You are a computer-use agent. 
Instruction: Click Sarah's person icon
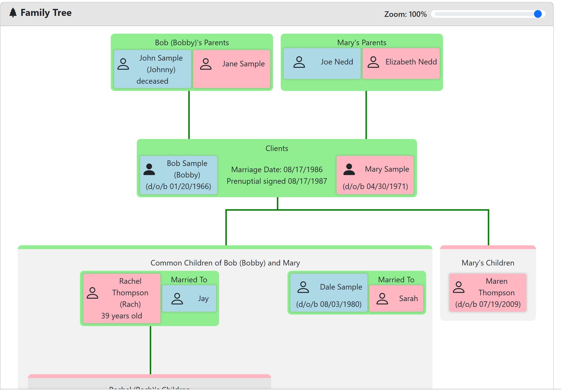coord(382,298)
